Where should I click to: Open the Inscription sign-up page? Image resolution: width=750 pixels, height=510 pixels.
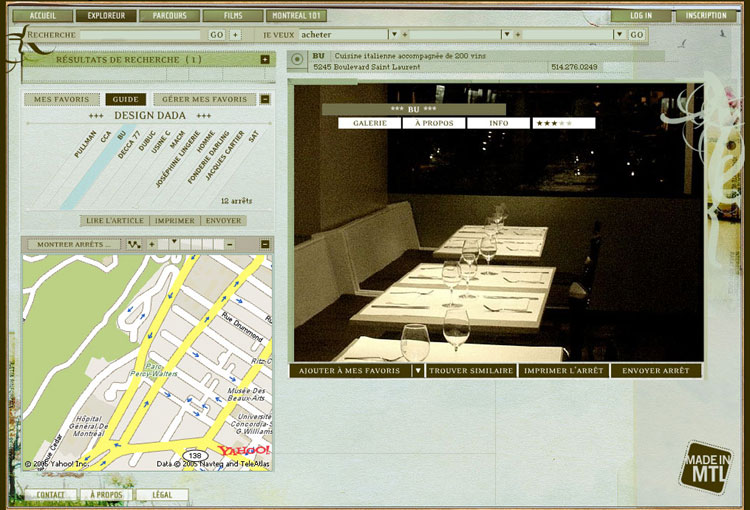(706, 16)
